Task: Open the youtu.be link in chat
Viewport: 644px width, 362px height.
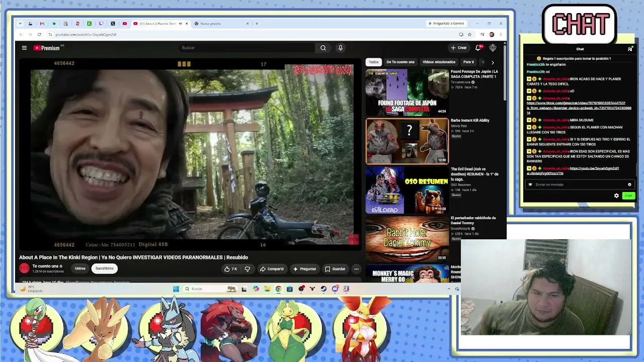Action: [573, 171]
